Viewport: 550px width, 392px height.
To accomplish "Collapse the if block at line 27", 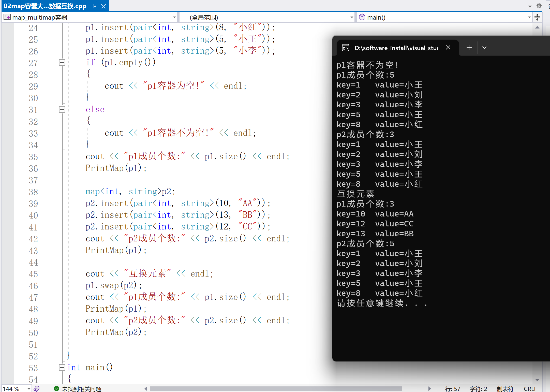I will [62, 63].
